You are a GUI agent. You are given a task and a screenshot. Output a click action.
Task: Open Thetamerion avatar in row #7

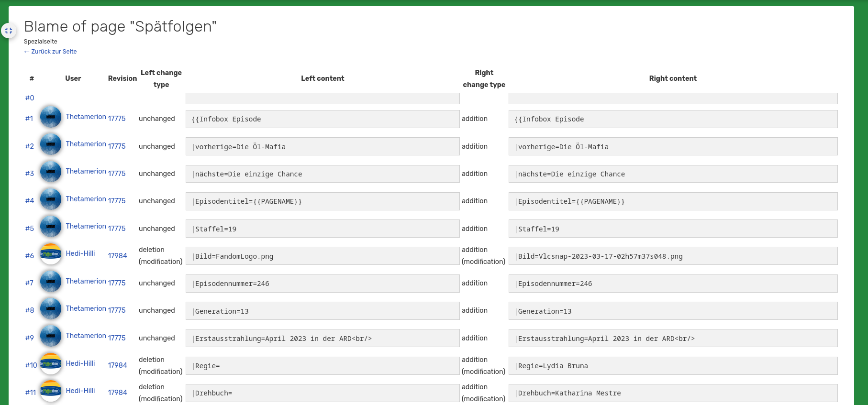(51, 282)
